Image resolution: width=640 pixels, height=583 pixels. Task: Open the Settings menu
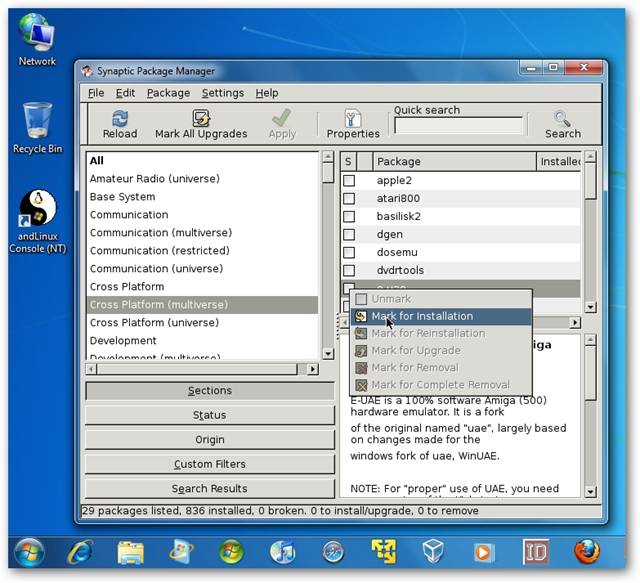pos(222,93)
